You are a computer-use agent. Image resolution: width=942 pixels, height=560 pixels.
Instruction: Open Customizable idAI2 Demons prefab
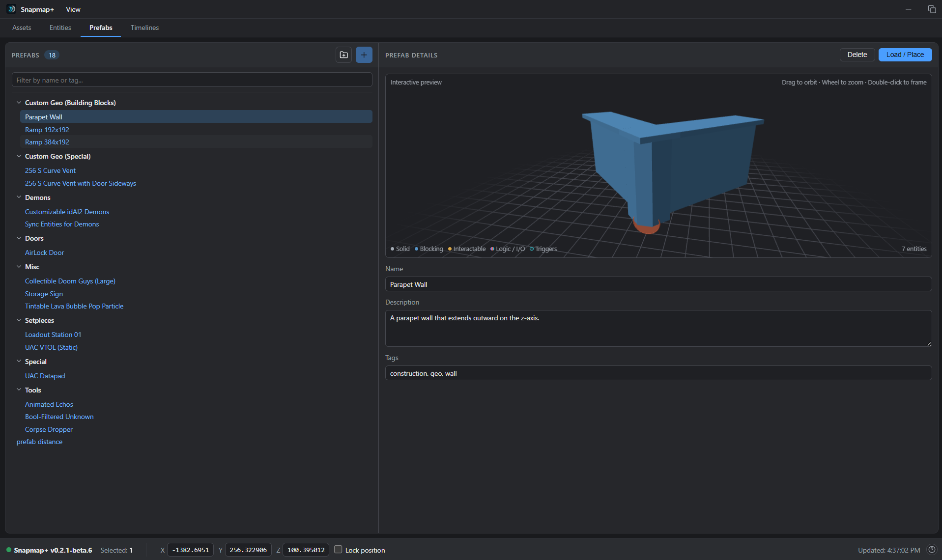[x=67, y=212]
